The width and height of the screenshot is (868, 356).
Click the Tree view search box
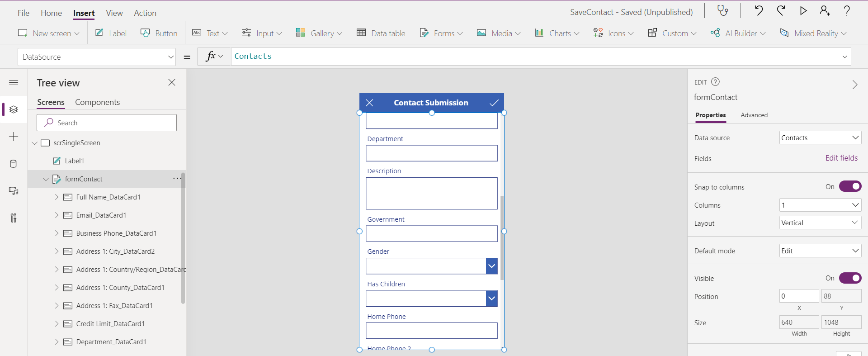tap(107, 123)
